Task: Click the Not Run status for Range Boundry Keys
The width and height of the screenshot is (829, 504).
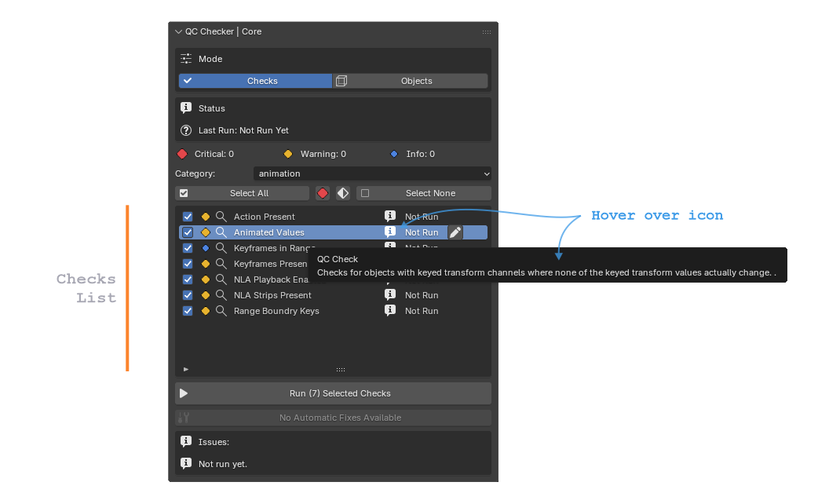Action: pyautogui.click(x=422, y=311)
